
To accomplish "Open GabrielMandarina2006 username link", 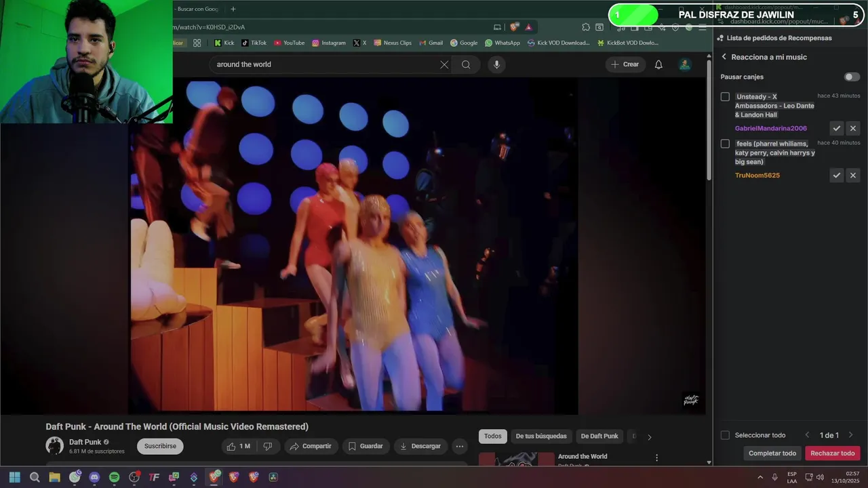I will 771,128.
